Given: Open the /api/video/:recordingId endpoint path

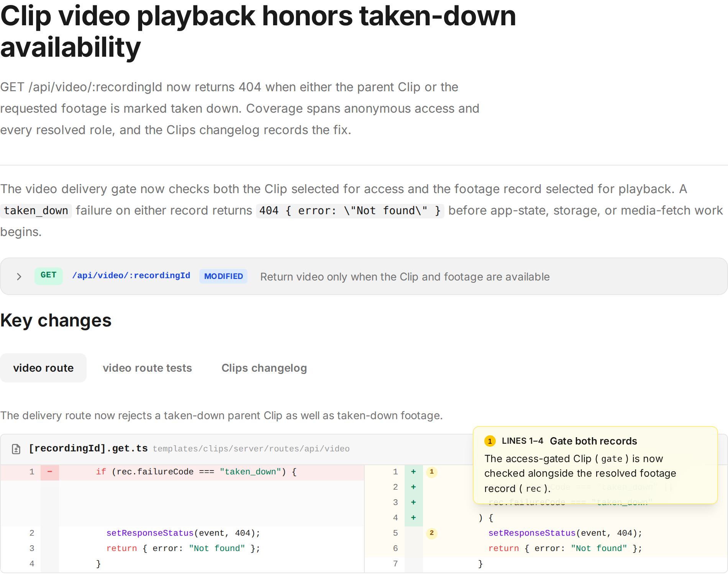Looking at the screenshot, I should tap(131, 276).
